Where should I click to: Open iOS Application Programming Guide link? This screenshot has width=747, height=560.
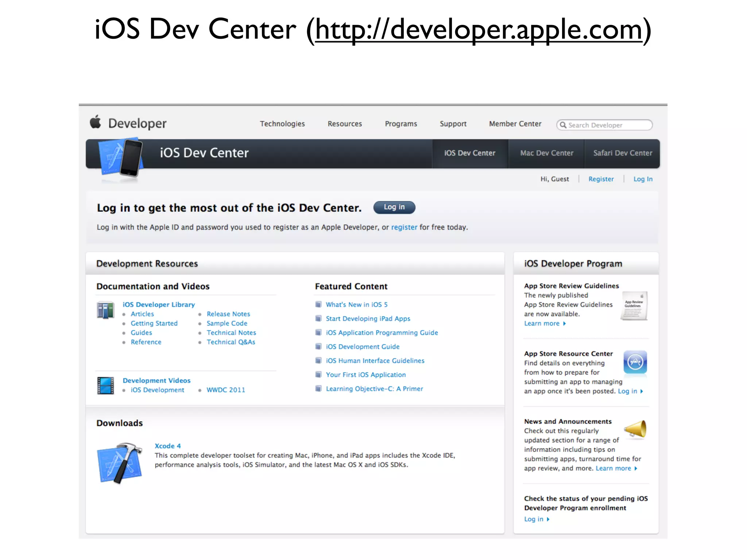382,333
